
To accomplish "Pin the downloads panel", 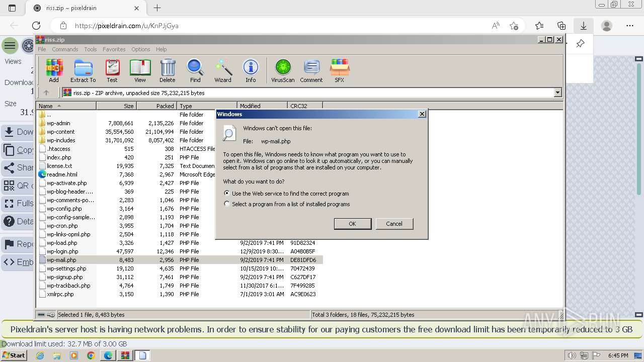I will 580,44.
